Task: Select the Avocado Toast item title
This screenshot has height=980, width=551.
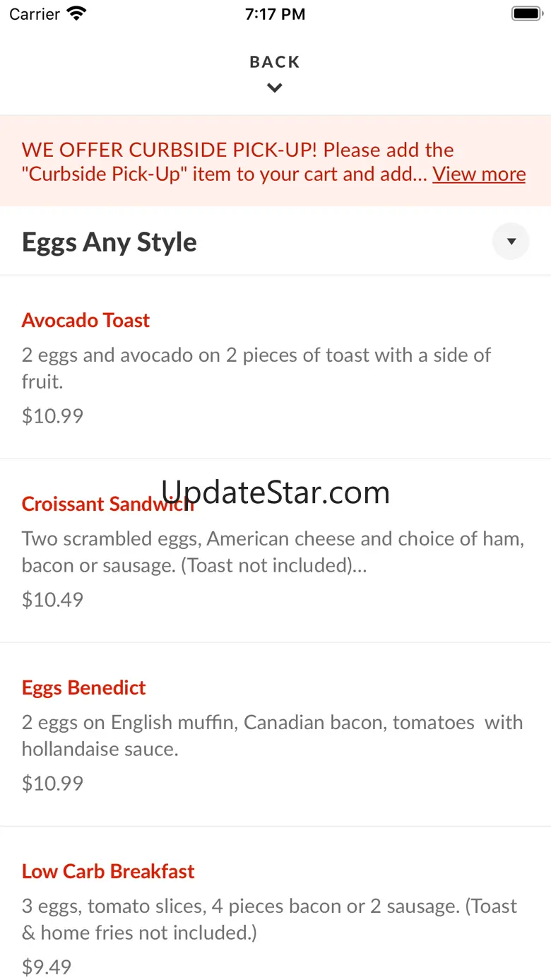Action: (85, 320)
